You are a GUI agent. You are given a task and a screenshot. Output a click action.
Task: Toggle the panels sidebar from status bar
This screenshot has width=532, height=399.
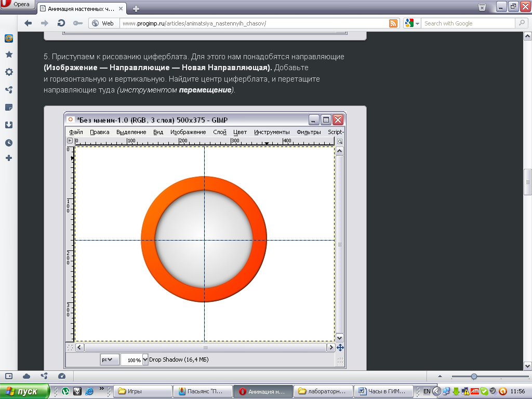point(9,376)
